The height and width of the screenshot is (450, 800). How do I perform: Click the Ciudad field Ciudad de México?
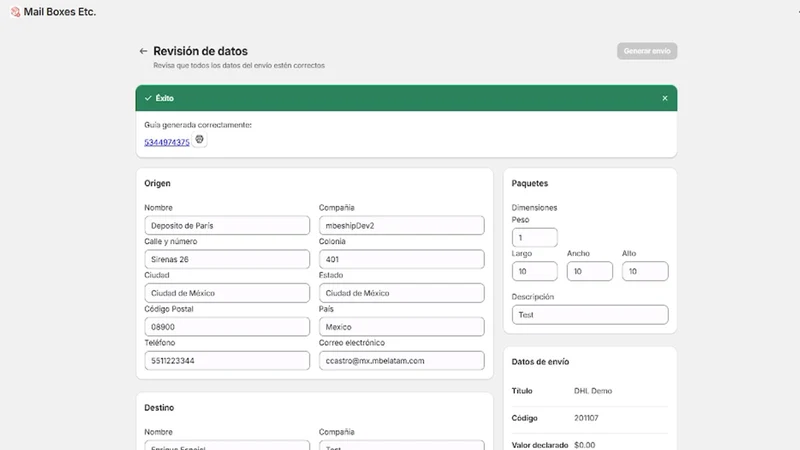(x=227, y=293)
